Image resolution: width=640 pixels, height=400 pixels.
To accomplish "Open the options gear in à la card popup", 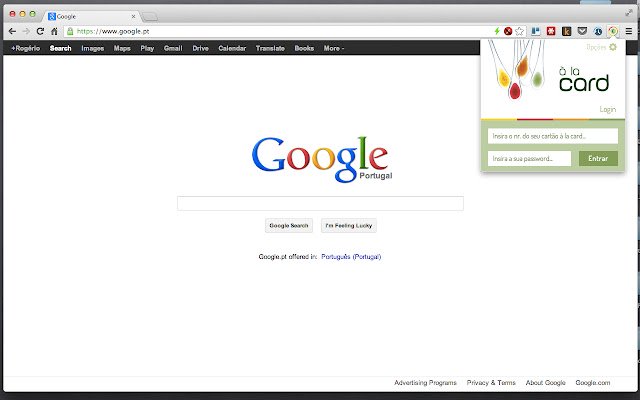I will tap(613, 47).
